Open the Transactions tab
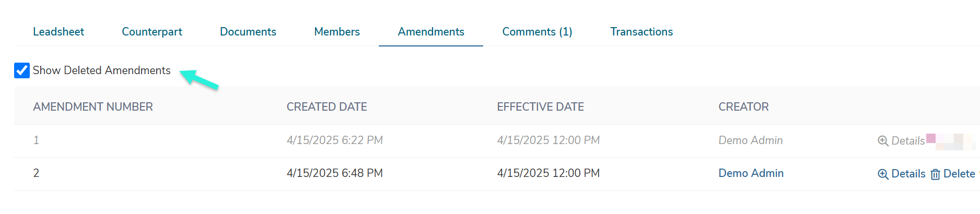Image resolution: width=980 pixels, height=214 pixels. click(641, 32)
